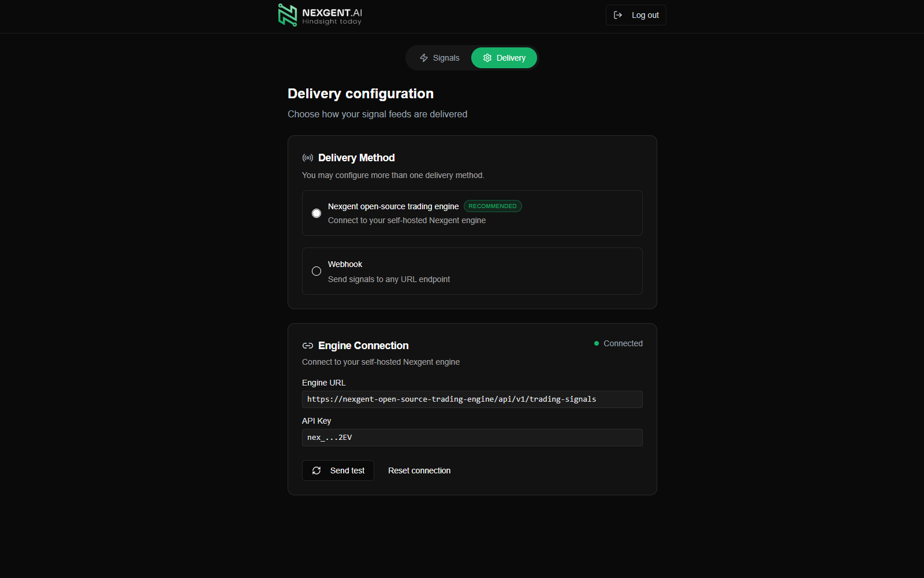Click the link icon beside Engine Connection
Viewport: 924px width, 578px height.
[308, 346]
